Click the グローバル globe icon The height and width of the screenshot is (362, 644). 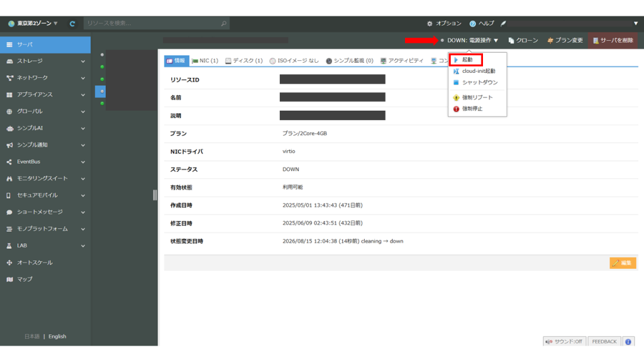coord(9,112)
